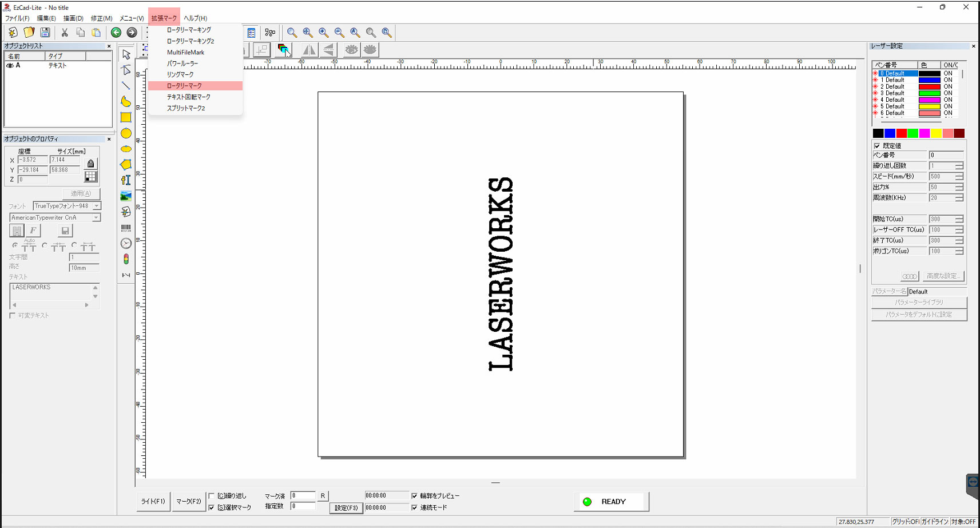980x528 pixels.
Task: Click the マーク(F2) button
Action: point(189,502)
